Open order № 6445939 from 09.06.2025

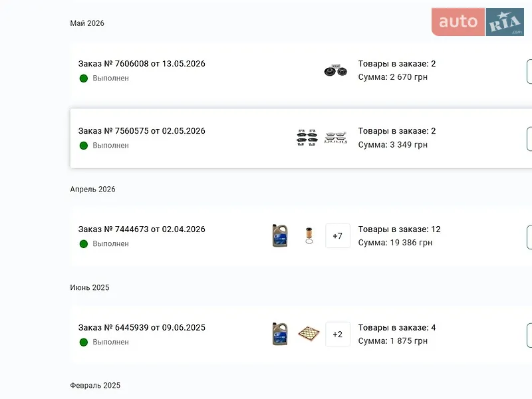(x=142, y=328)
